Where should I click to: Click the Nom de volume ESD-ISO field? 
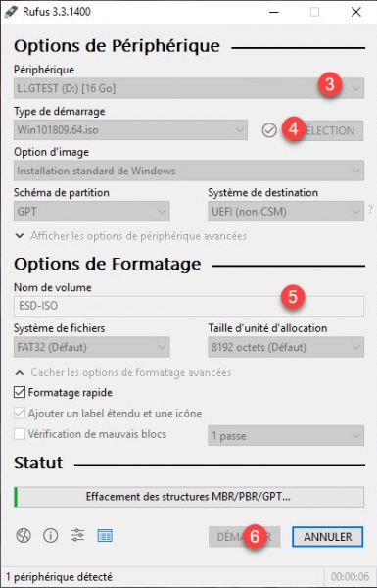189,306
